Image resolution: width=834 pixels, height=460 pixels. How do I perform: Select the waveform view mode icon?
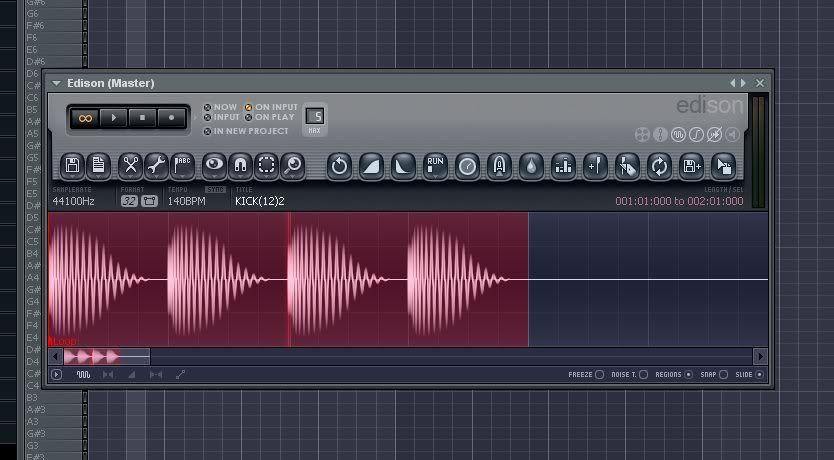pyautogui.click(x=83, y=374)
